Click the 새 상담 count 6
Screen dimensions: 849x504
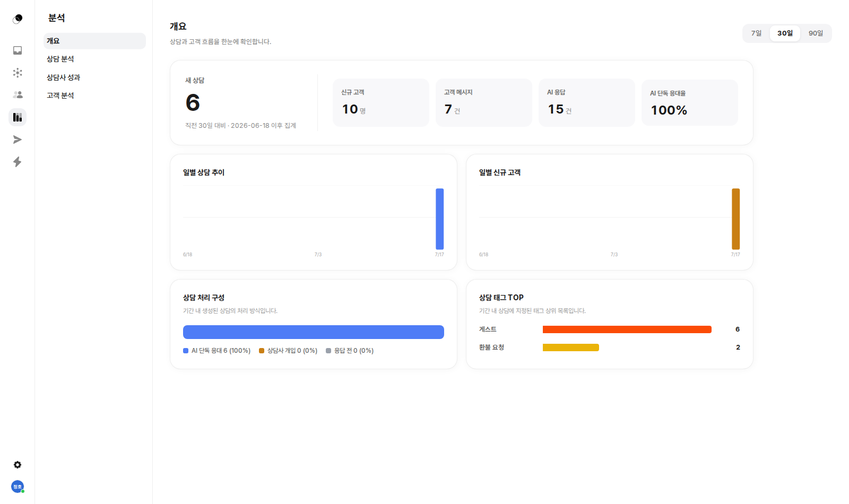193,102
